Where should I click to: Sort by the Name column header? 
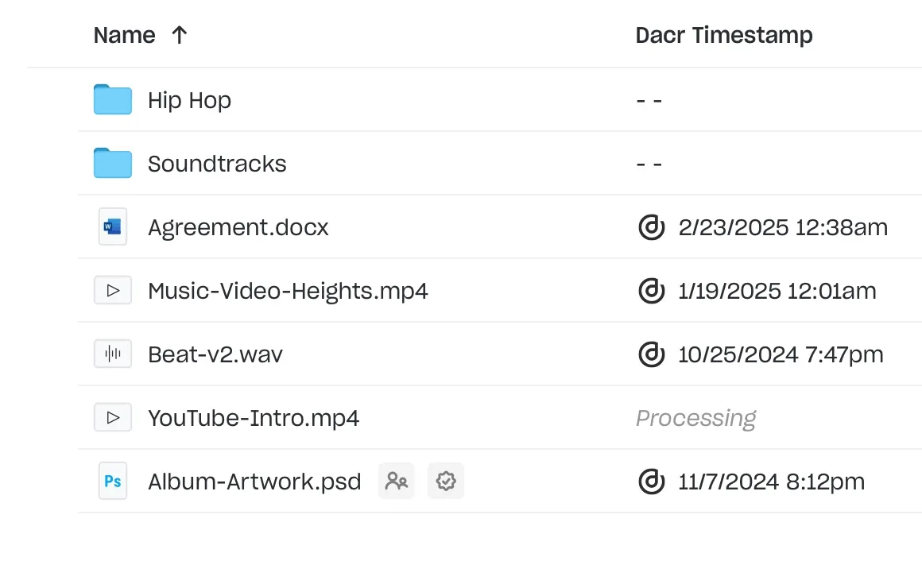tap(124, 35)
